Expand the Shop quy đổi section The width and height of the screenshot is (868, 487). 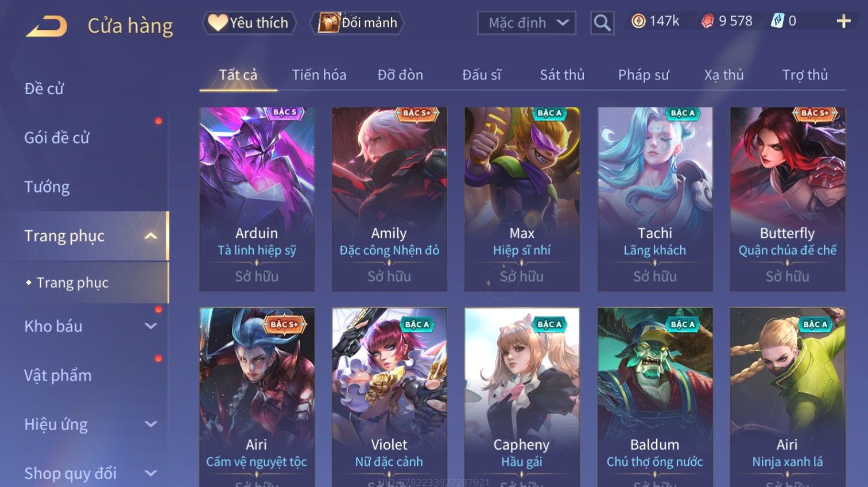pos(151,474)
